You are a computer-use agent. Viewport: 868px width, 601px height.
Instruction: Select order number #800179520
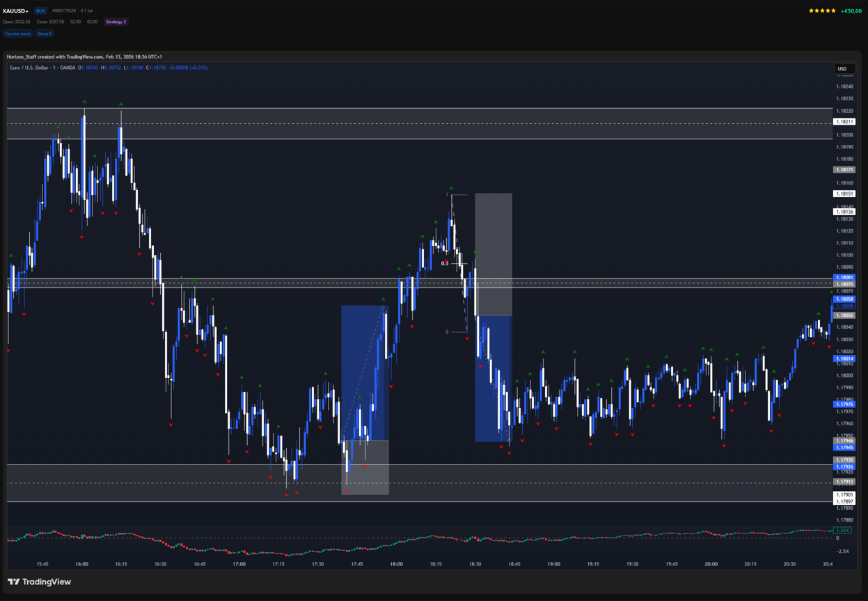pos(64,10)
